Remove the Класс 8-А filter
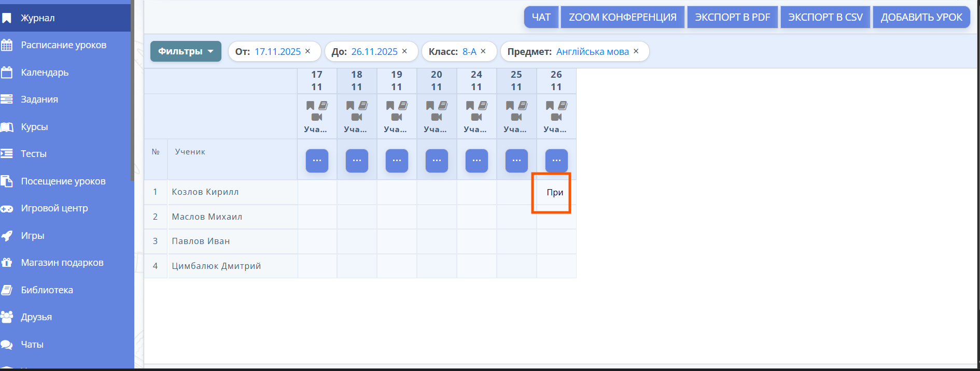This screenshot has width=980, height=371. tap(483, 51)
